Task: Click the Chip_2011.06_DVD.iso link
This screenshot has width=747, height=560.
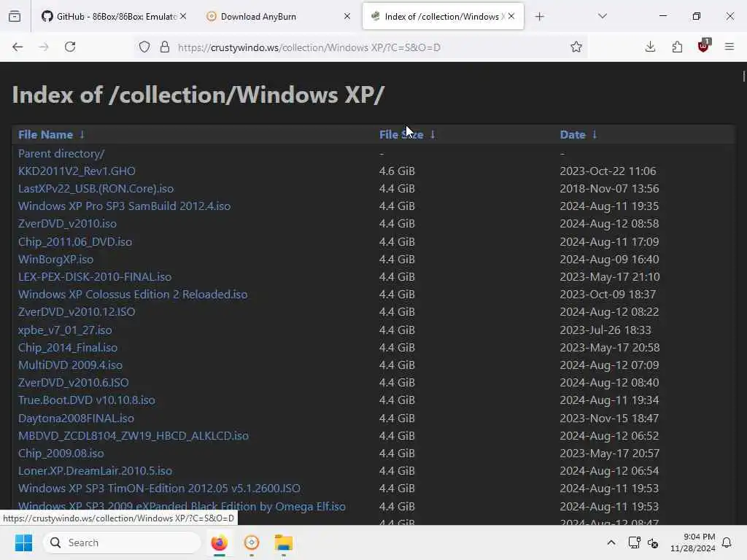Action: (75, 241)
